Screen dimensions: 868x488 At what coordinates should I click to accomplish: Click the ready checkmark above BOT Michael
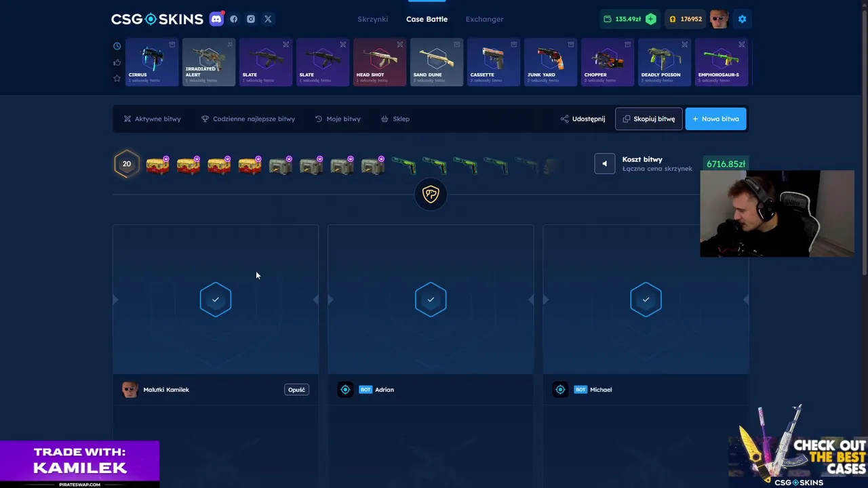click(x=646, y=300)
